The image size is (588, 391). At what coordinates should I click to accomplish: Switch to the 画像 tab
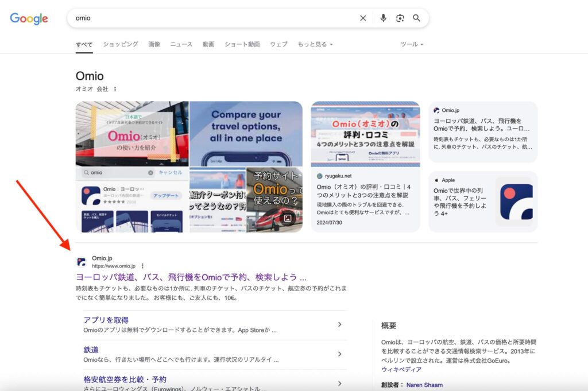tap(154, 44)
